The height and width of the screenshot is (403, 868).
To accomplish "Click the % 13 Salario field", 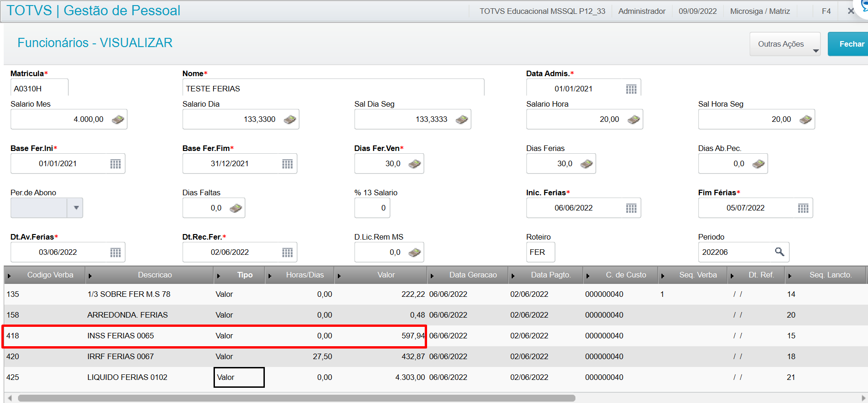I will pos(372,208).
